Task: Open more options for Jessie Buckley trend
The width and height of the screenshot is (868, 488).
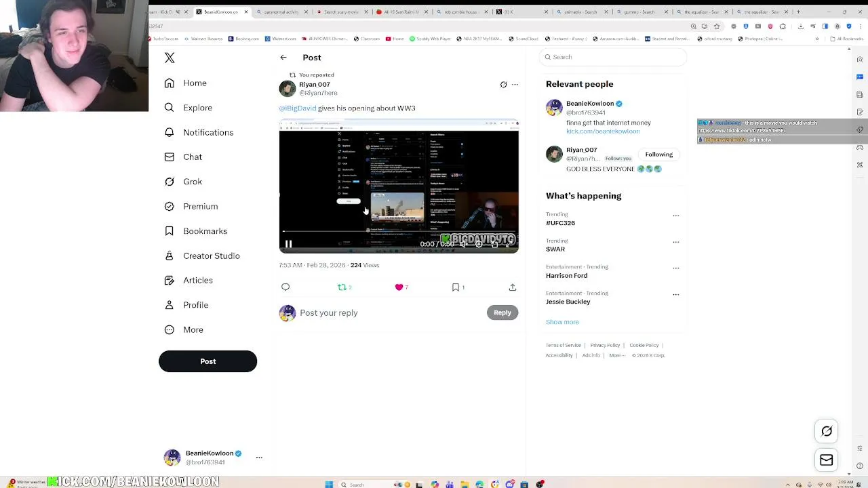Action: click(676, 294)
